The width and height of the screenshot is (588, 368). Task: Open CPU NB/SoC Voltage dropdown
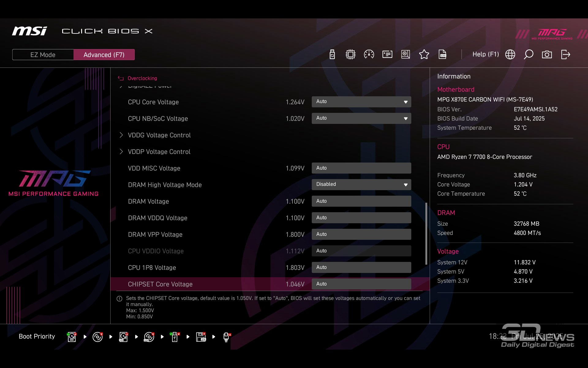[x=361, y=118]
